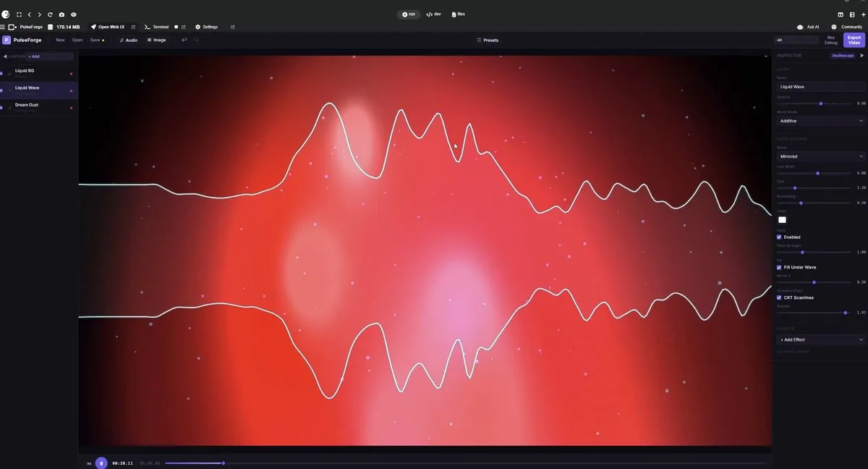Disable the Glow Enabled checkbox
The width and height of the screenshot is (868, 469).
click(779, 237)
